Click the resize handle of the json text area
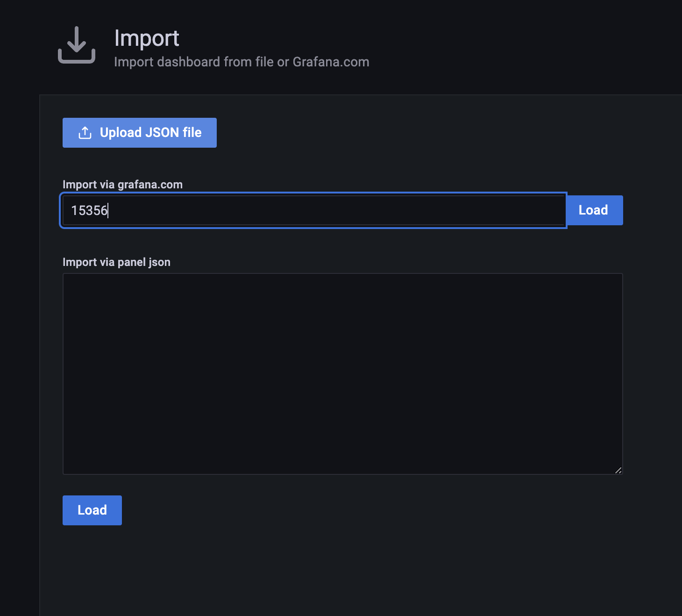 point(618,470)
